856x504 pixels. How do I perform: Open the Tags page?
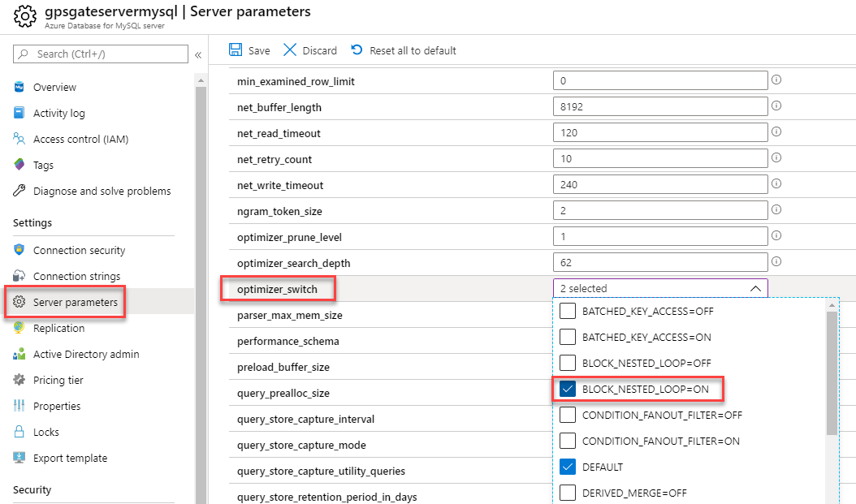pos(43,166)
